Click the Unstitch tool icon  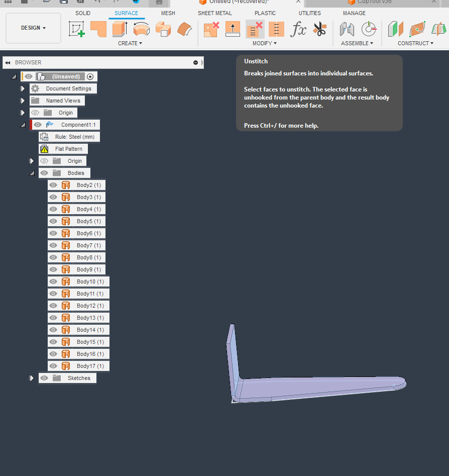(255, 30)
